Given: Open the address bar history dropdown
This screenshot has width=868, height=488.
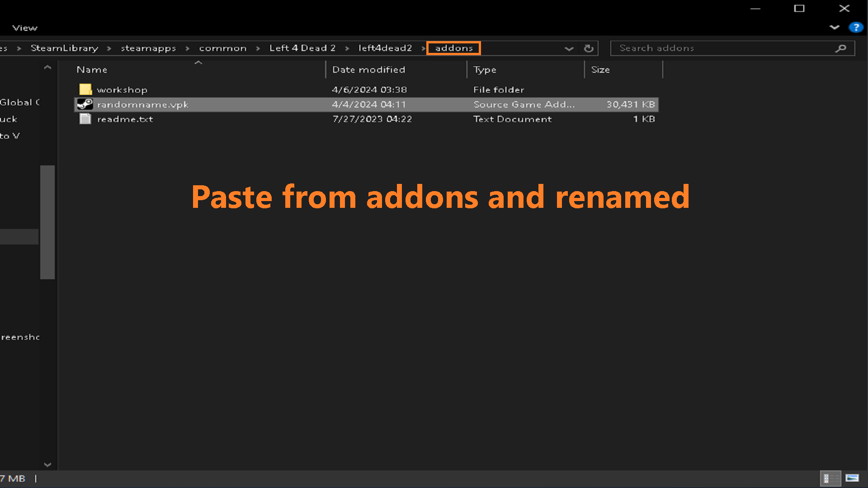Looking at the screenshot, I should pos(569,48).
